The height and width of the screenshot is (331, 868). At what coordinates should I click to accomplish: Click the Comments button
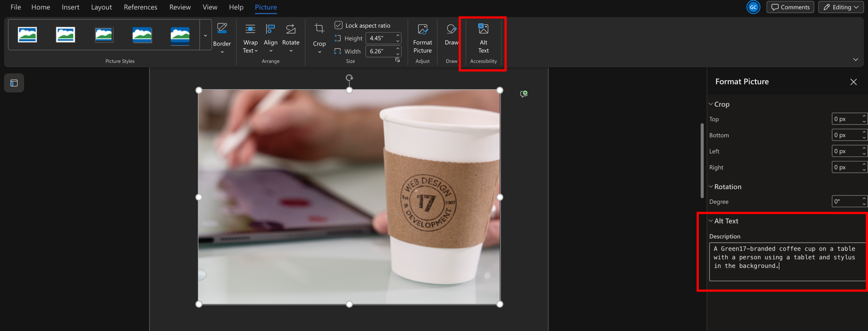[x=790, y=7]
